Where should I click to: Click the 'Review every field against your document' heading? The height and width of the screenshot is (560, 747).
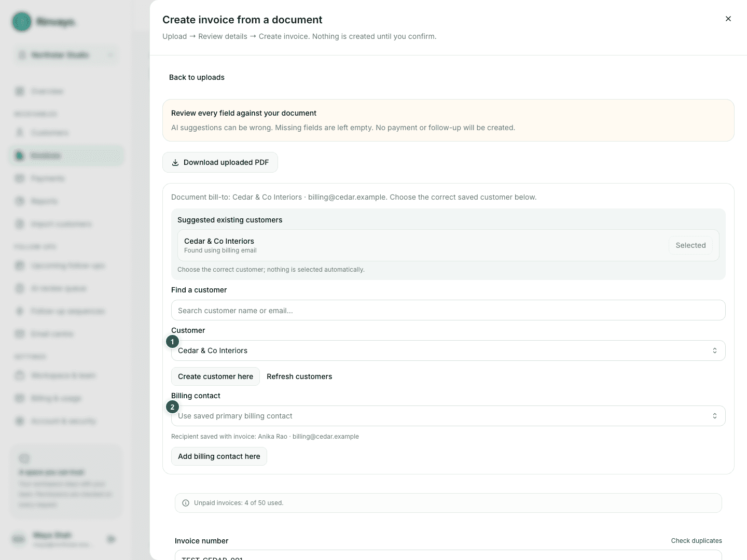click(x=244, y=113)
